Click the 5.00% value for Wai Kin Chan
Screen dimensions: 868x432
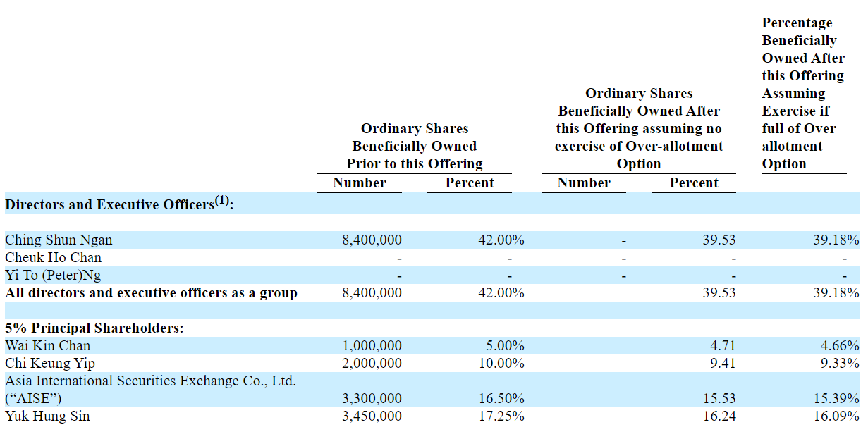coord(505,345)
